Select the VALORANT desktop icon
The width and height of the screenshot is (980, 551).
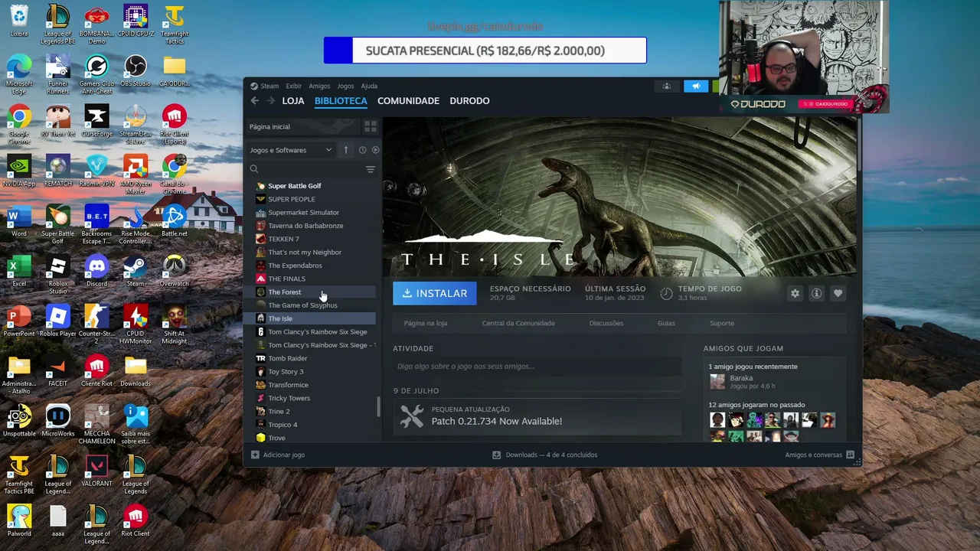pos(96,470)
